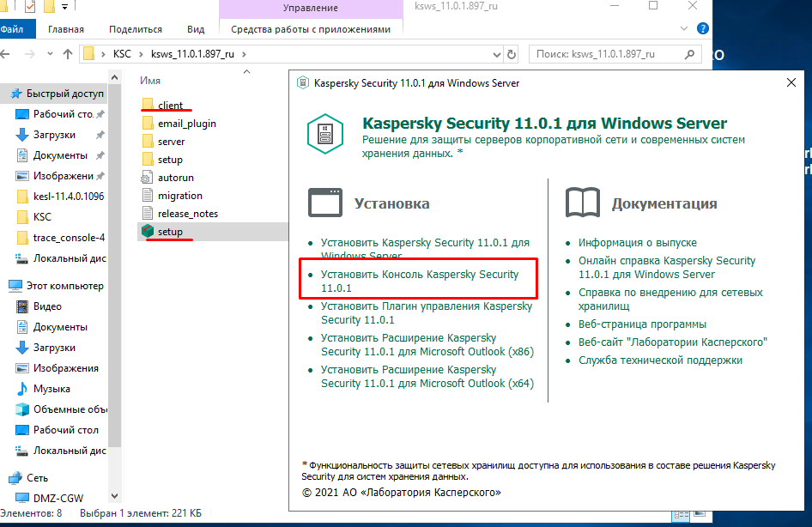The image size is (812, 527).
Task: Open Онлайн справка Kaspersky Security link
Action: coord(667,267)
